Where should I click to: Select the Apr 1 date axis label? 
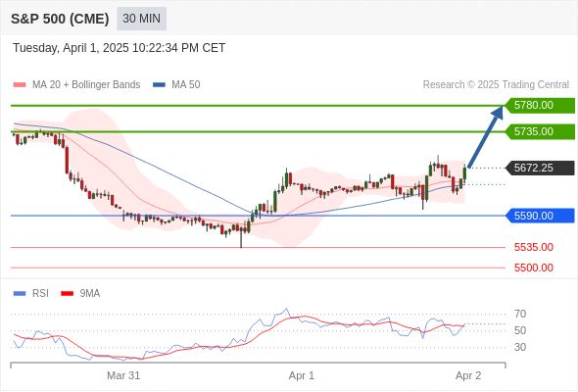302,375
